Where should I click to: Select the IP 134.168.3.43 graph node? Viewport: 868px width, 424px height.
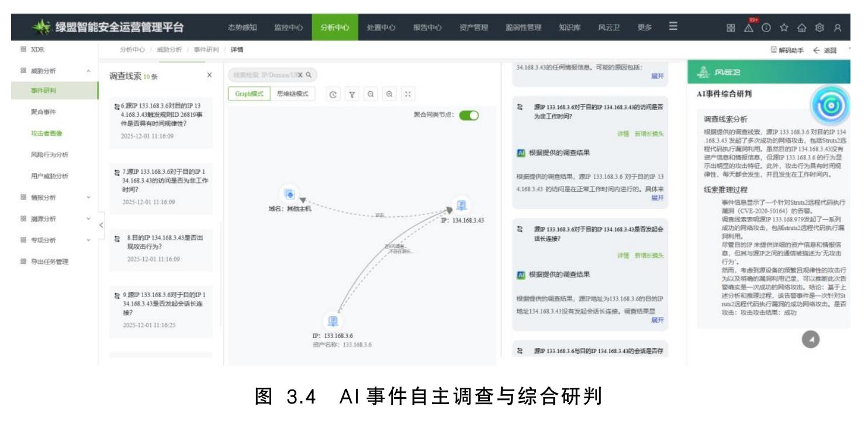462,206
